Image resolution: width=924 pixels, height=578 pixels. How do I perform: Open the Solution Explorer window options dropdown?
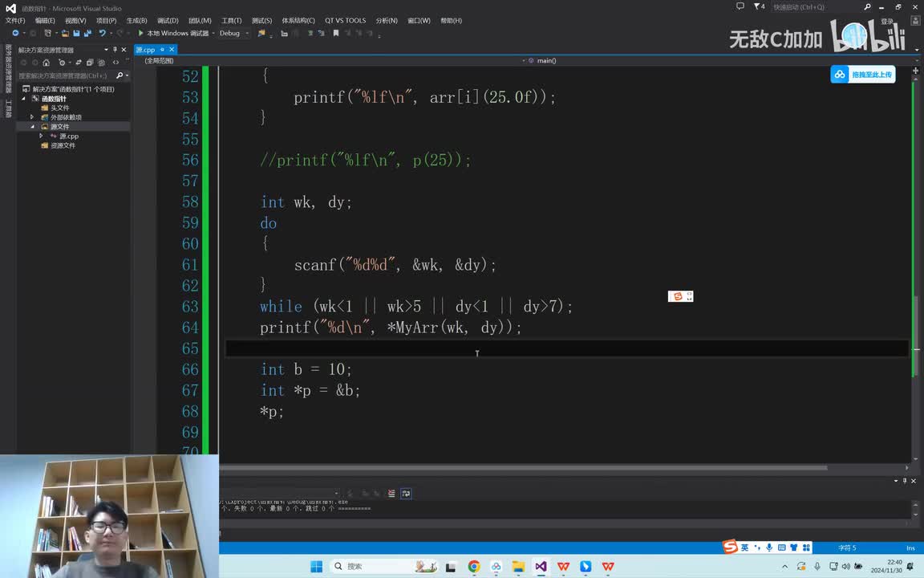click(106, 50)
